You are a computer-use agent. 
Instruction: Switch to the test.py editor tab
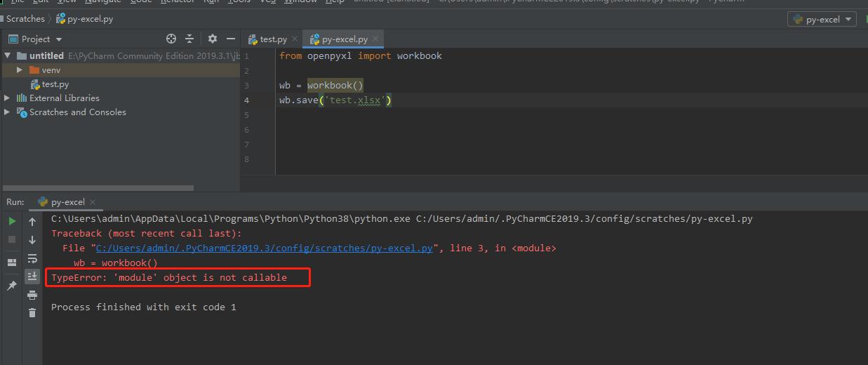267,39
